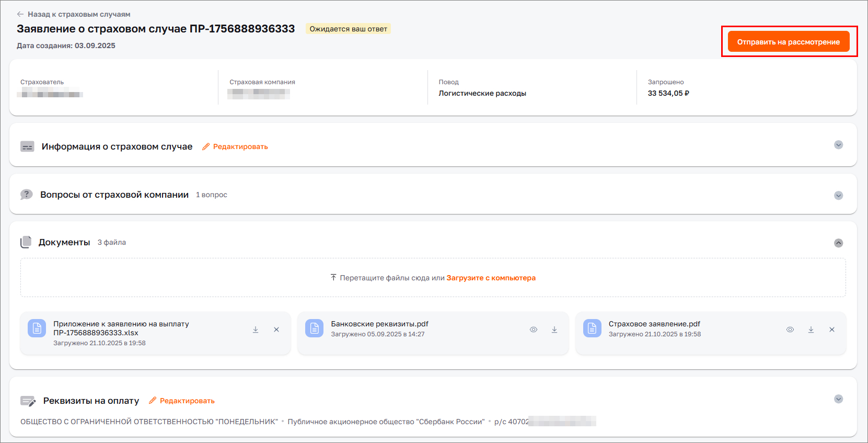Click "Загрузите с компьютера" upload link
This screenshot has width=868, height=443.
pyautogui.click(x=491, y=278)
